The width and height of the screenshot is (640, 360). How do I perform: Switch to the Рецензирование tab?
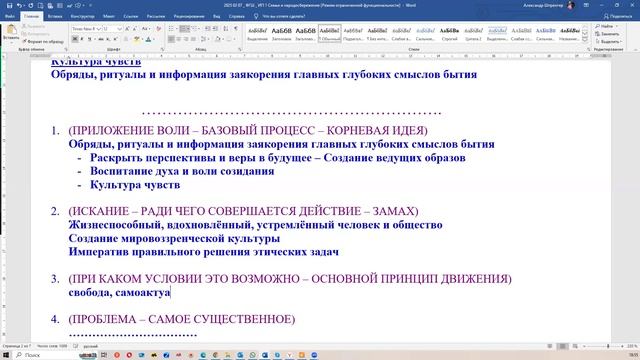[189, 16]
